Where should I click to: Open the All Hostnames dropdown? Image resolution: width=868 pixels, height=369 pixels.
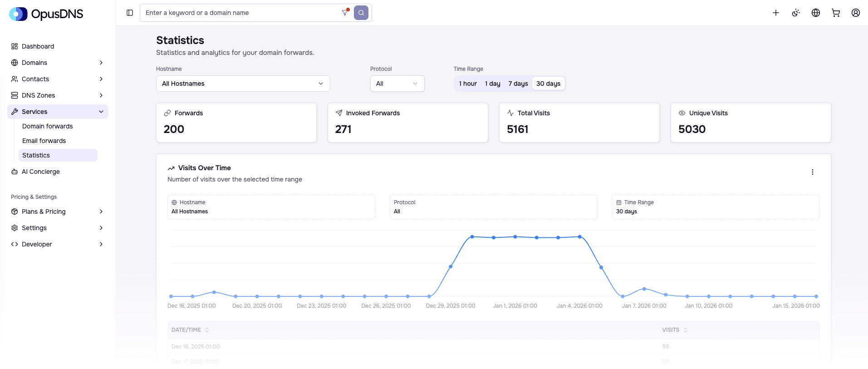243,84
